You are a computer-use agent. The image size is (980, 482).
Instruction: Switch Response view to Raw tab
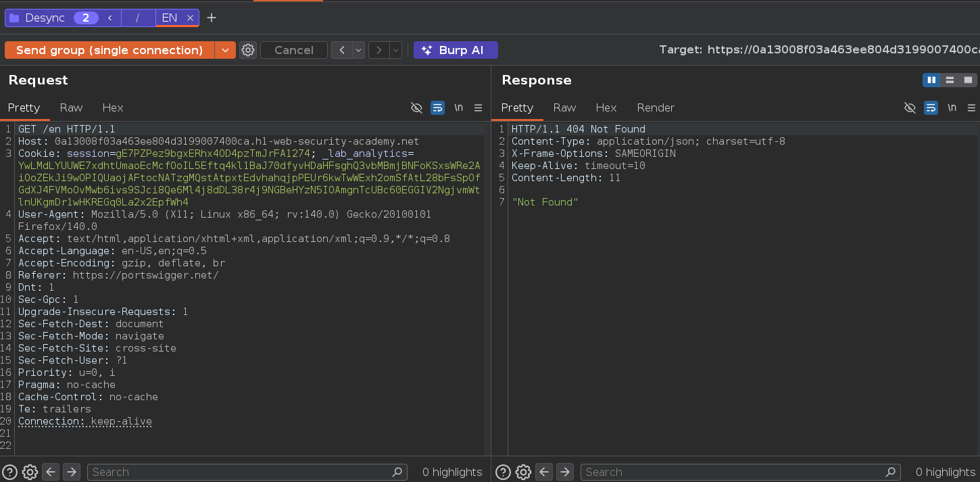coord(564,107)
